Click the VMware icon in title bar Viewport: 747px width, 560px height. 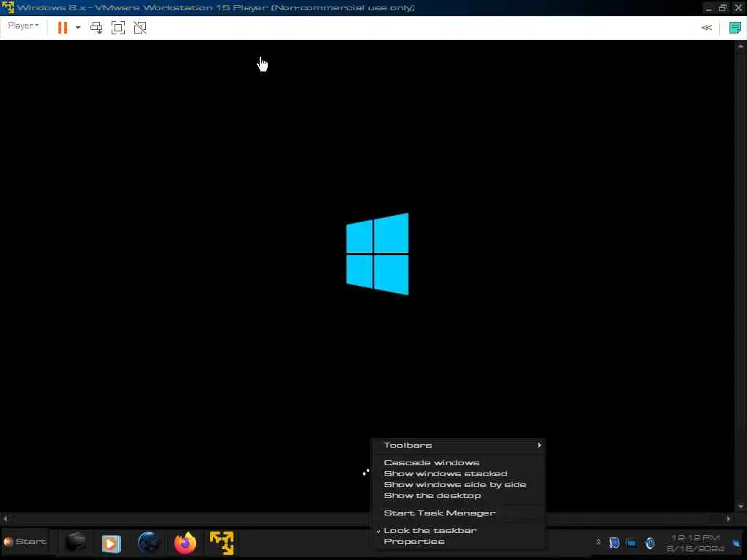coord(8,7)
